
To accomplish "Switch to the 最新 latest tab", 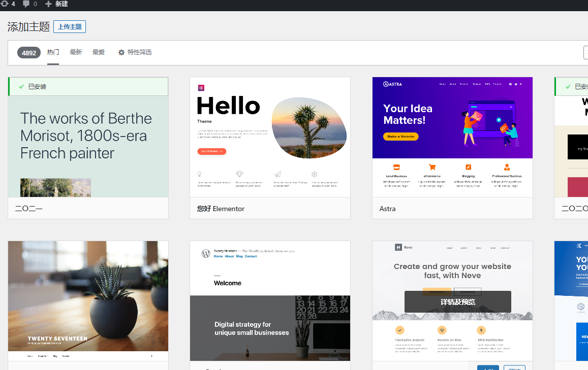I will (76, 52).
